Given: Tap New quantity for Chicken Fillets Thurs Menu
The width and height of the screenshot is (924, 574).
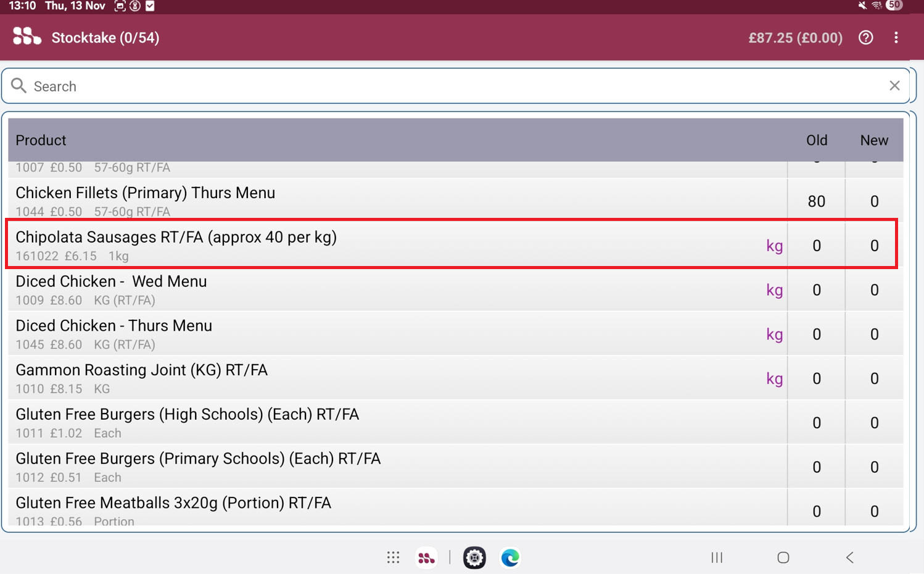Looking at the screenshot, I should 873,201.
